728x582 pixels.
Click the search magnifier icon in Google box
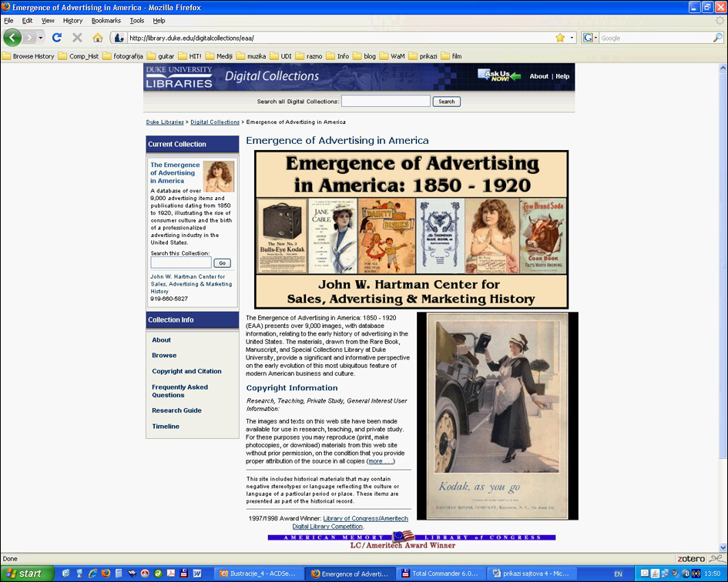[717, 38]
